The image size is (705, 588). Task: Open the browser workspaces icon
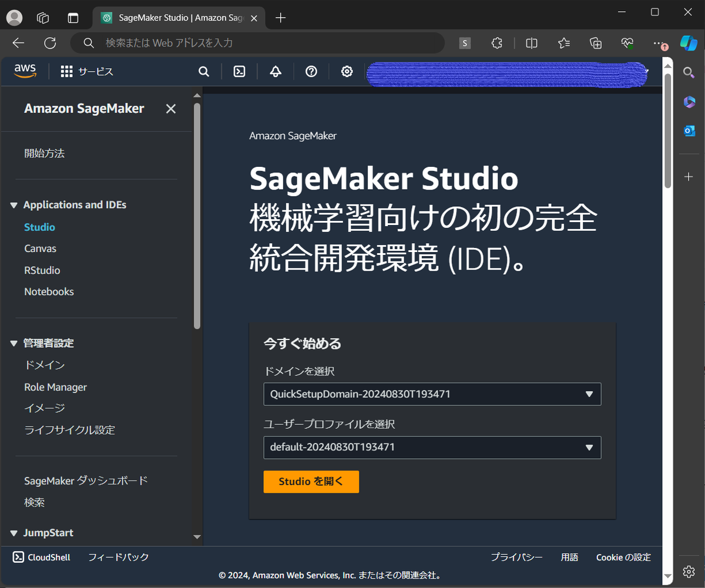43,18
